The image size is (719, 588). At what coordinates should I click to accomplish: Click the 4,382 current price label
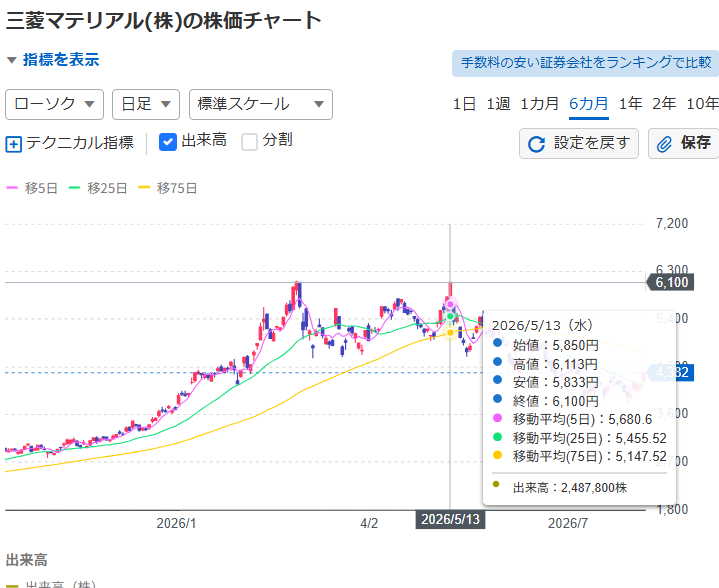tap(670, 372)
